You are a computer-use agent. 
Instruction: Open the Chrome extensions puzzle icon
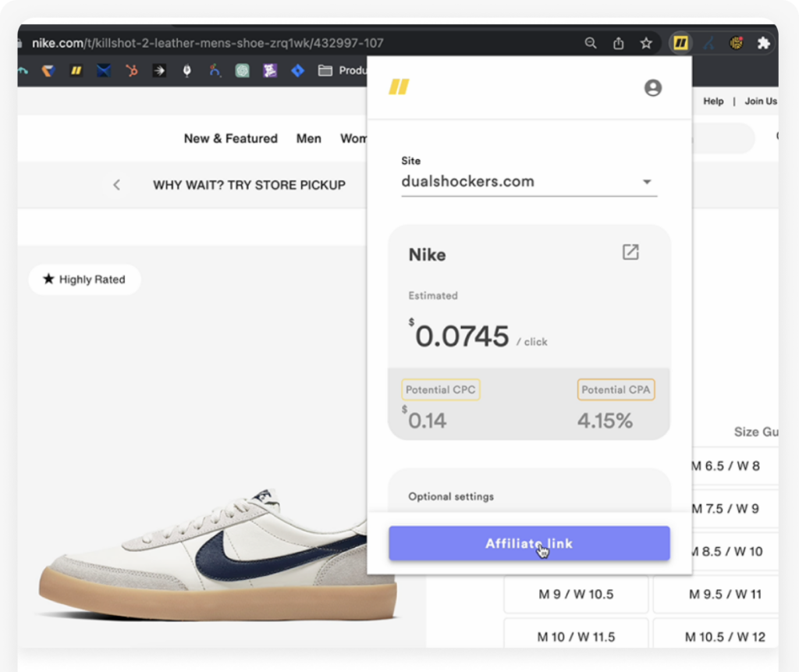click(763, 44)
